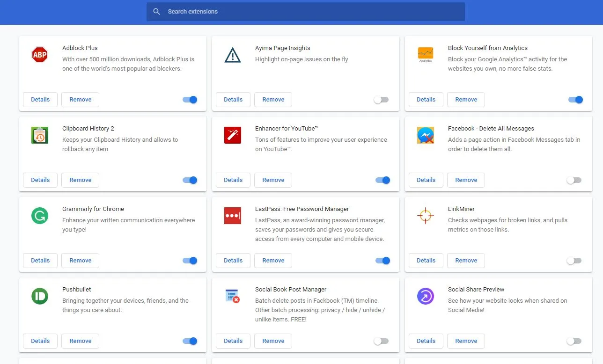Remove Enhancer for YouTube extension
The image size is (603, 364).
click(x=273, y=180)
